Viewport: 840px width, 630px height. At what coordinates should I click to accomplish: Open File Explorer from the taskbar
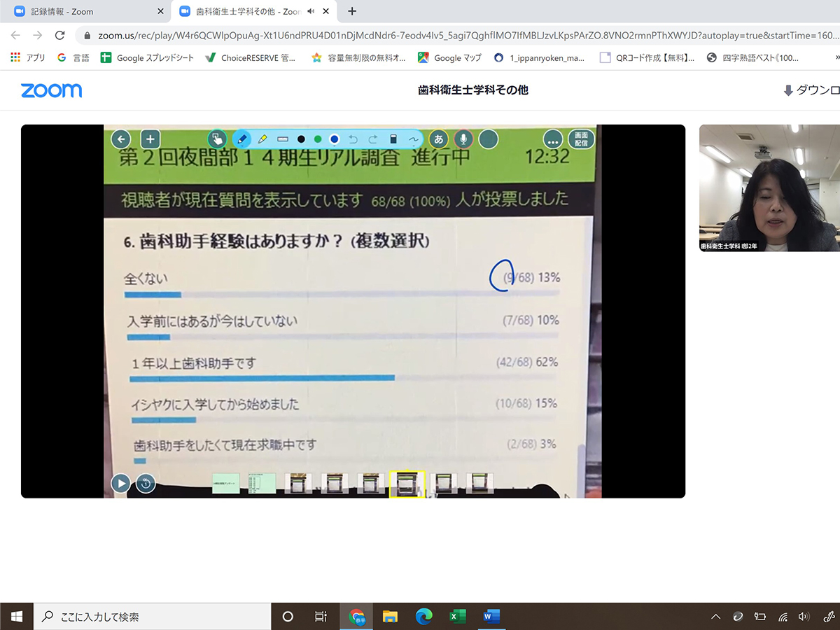[x=391, y=617]
